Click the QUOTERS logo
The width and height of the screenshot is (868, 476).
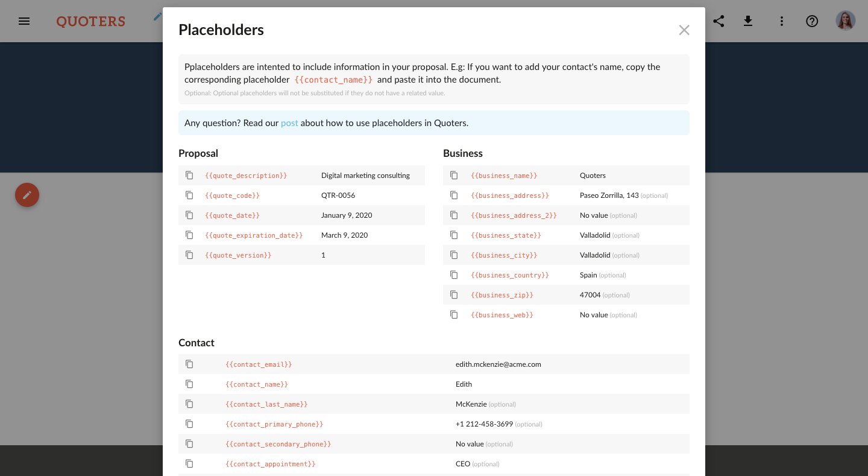click(x=90, y=21)
